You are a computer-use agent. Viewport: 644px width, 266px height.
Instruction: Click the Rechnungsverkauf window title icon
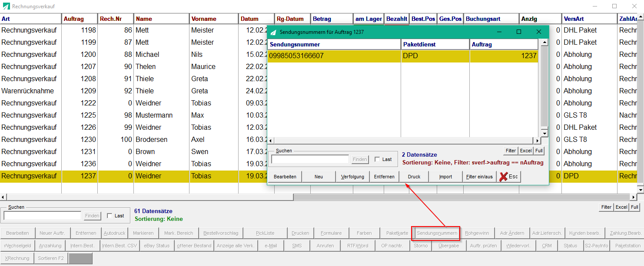tap(6, 7)
